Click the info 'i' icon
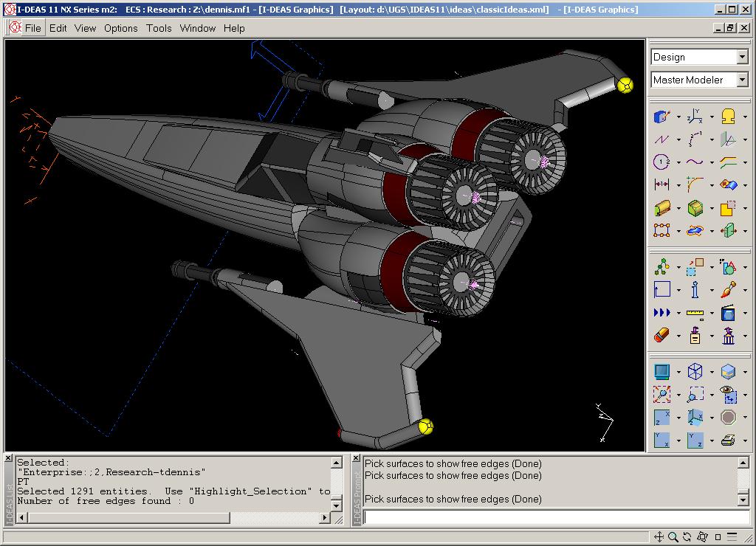 (x=695, y=290)
